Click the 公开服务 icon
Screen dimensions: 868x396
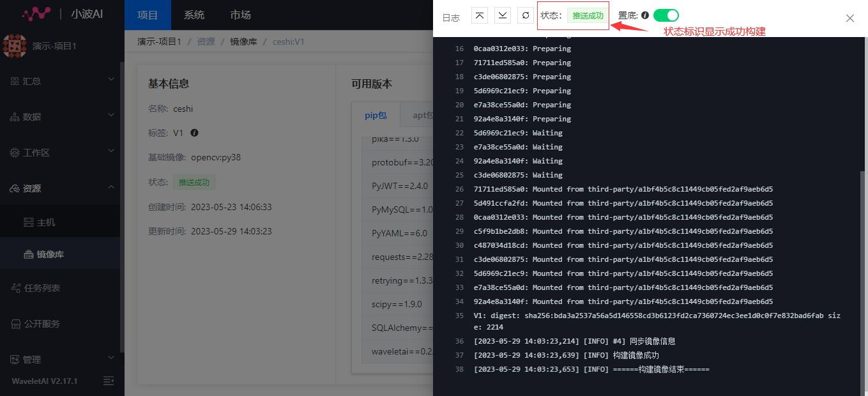[16, 324]
